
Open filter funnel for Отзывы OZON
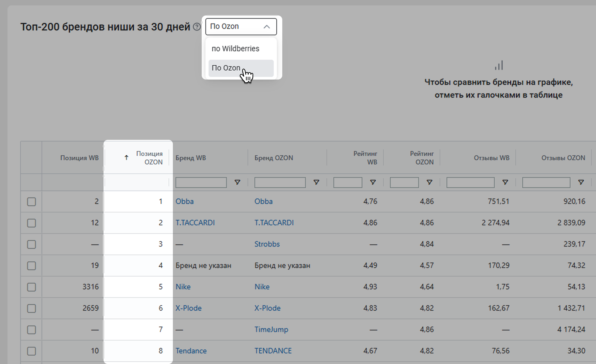(581, 182)
